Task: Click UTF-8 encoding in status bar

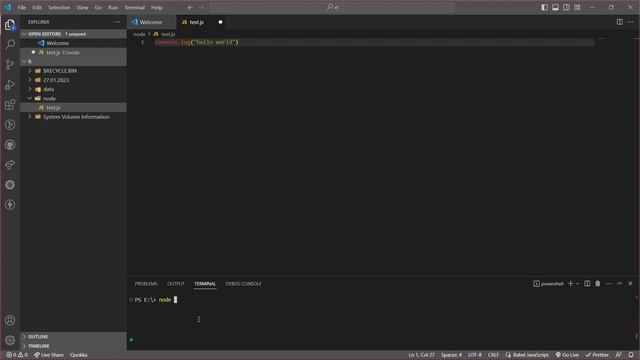Action: click(x=475, y=355)
